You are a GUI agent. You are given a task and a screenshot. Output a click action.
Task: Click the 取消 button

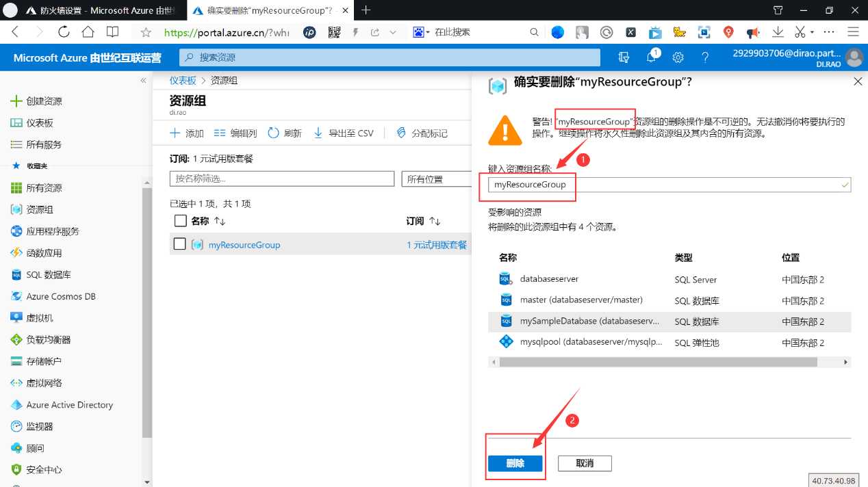tap(585, 464)
